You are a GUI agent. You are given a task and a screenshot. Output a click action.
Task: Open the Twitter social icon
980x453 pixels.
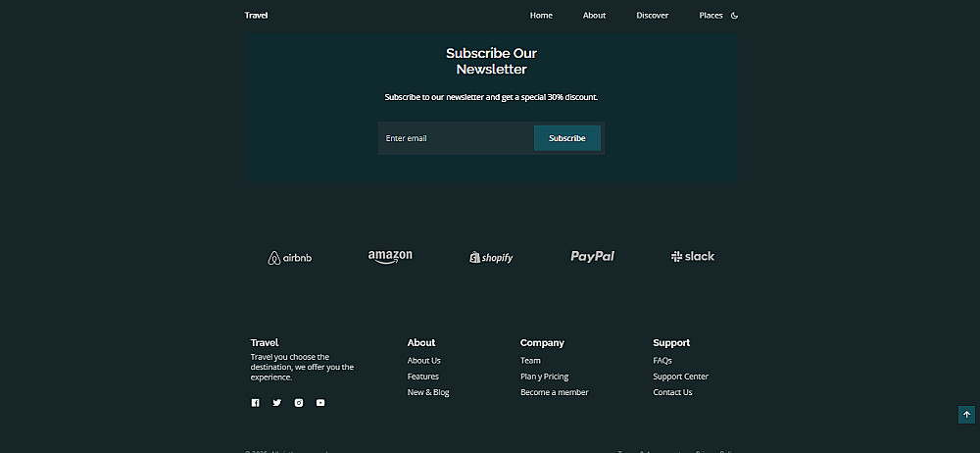277,403
